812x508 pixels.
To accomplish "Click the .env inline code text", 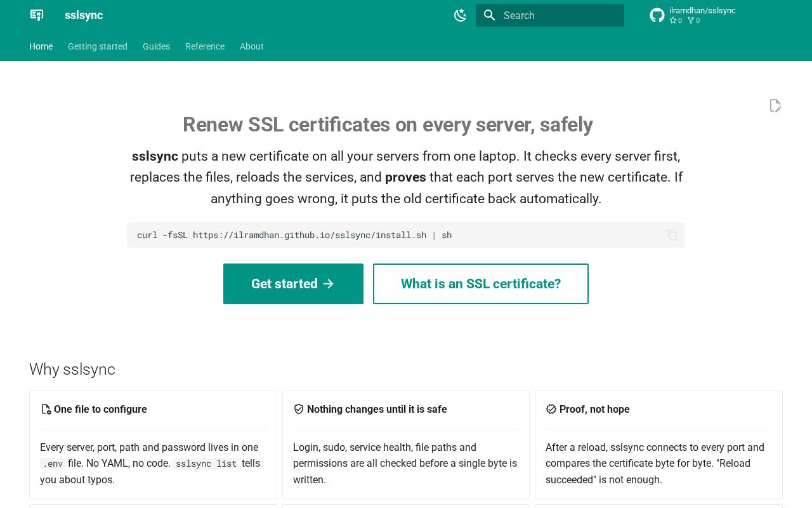I will point(53,464).
